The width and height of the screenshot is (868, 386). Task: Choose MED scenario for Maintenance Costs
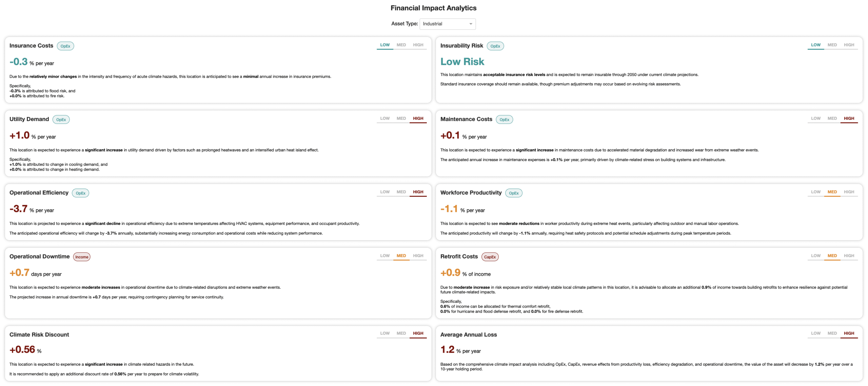point(832,118)
